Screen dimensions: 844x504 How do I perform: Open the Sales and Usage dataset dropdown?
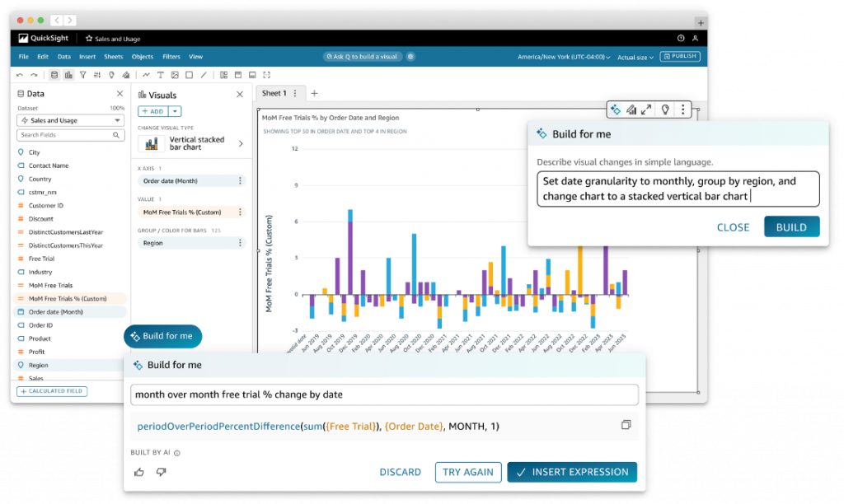[x=71, y=120]
